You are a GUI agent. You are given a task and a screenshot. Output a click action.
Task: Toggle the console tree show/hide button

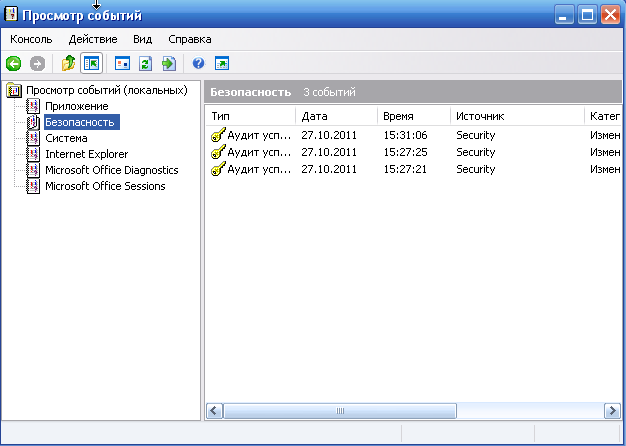91,63
